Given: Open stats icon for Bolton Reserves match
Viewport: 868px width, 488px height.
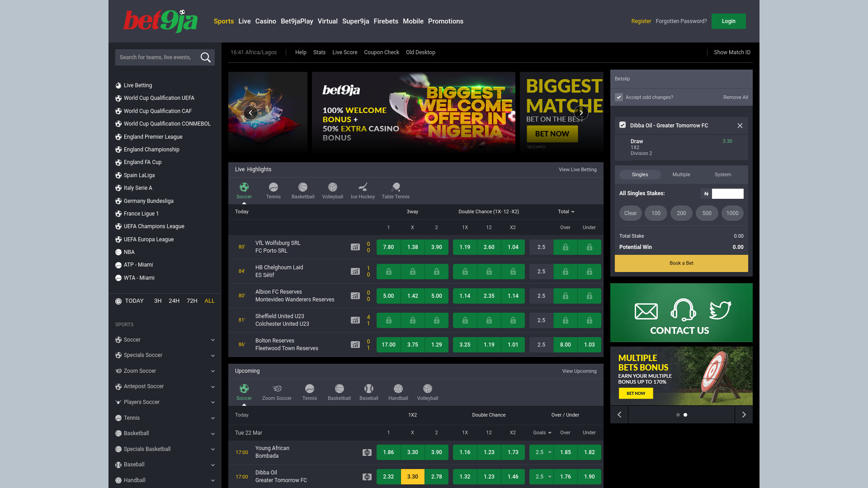Looking at the screenshot, I should click(x=355, y=345).
